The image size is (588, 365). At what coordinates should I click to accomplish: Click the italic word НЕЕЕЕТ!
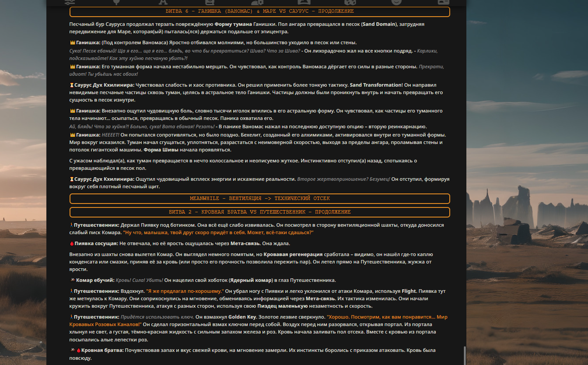pyautogui.click(x=110, y=135)
